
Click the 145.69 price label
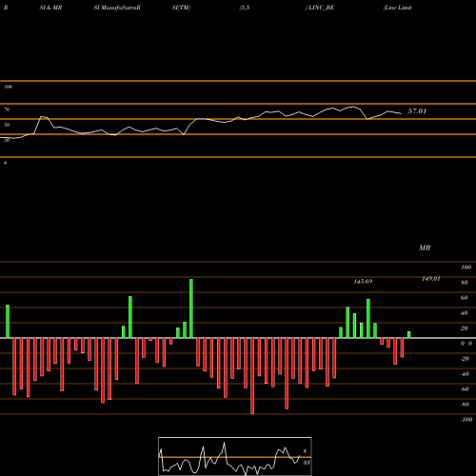(x=363, y=282)
